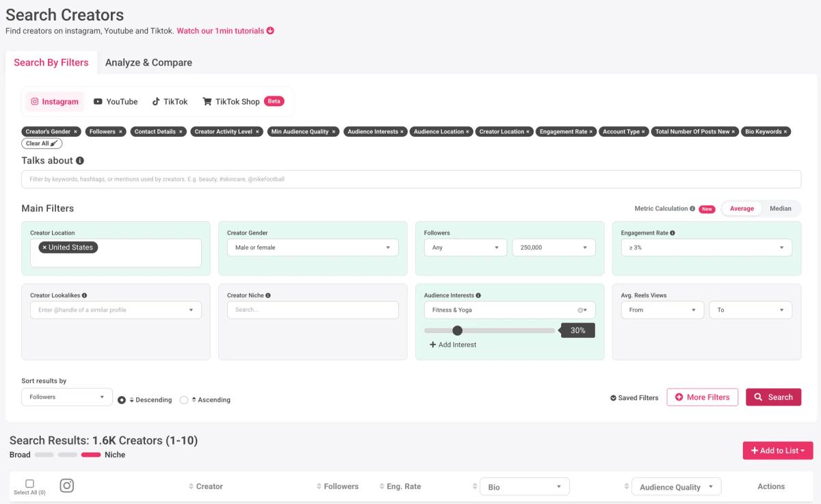Remove the Total Number Of Posts filter chip
Viewport: 821px width, 504px height.
tap(733, 132)
